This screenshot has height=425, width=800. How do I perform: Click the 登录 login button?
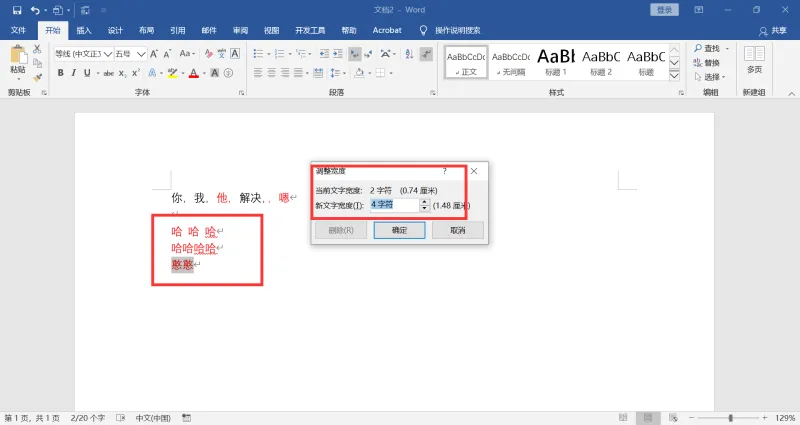[664, 10]
